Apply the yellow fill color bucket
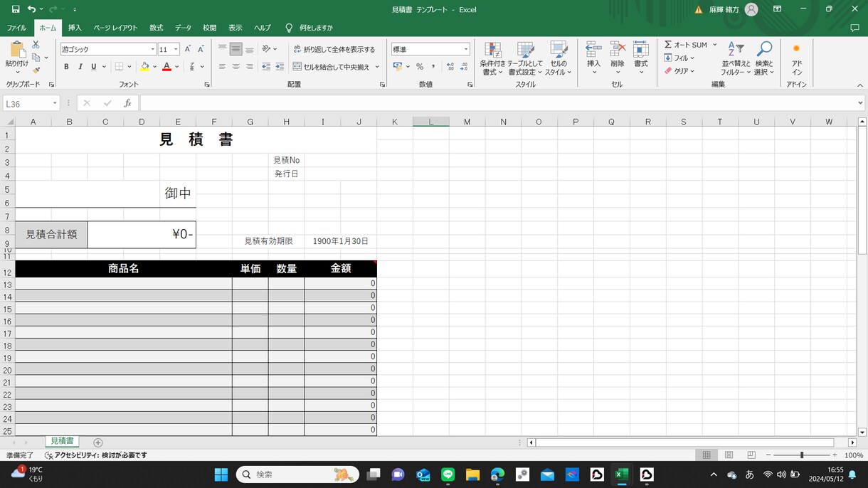 pos(144,67)
